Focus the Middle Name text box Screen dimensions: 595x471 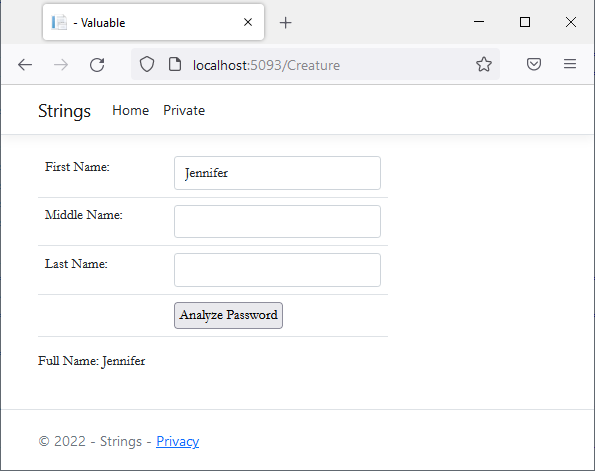[277, 222]
